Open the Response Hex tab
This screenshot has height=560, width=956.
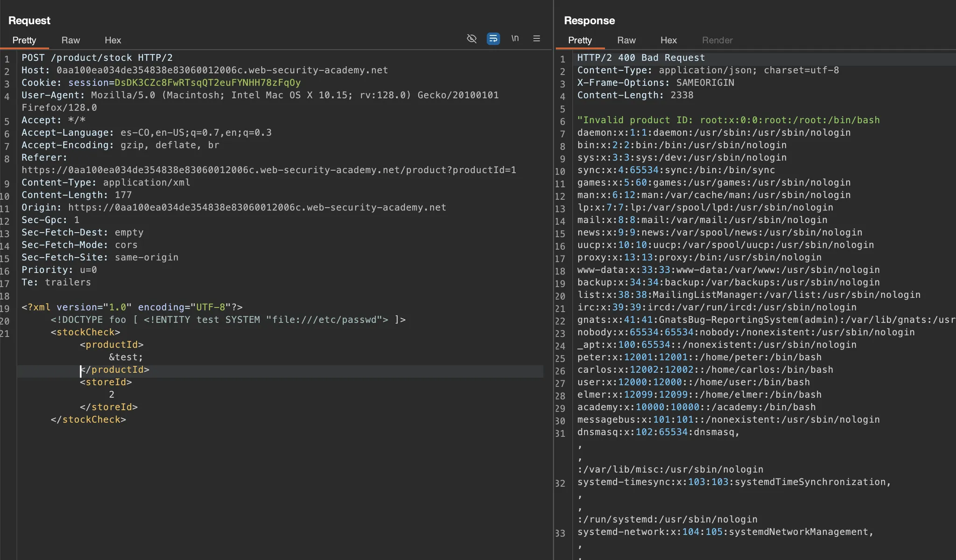pos(668,41)
